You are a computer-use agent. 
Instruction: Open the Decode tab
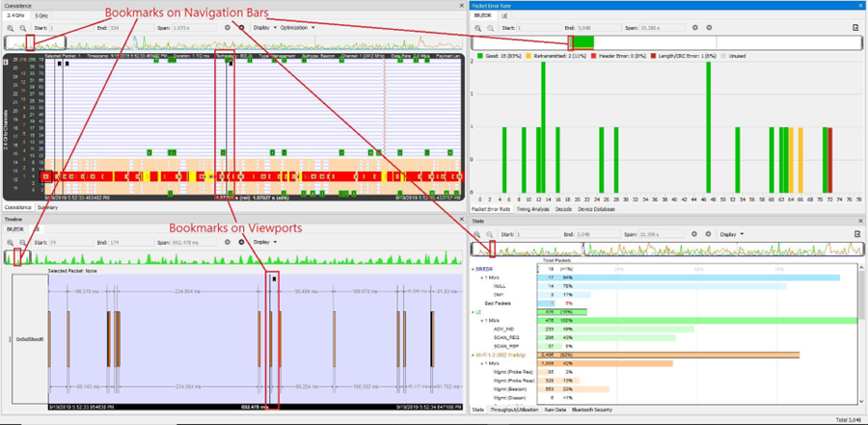(563, 209)
